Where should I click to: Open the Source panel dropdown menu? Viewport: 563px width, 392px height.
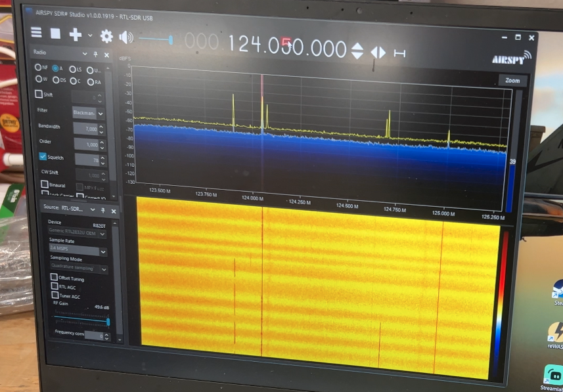(x=93, y=209)
